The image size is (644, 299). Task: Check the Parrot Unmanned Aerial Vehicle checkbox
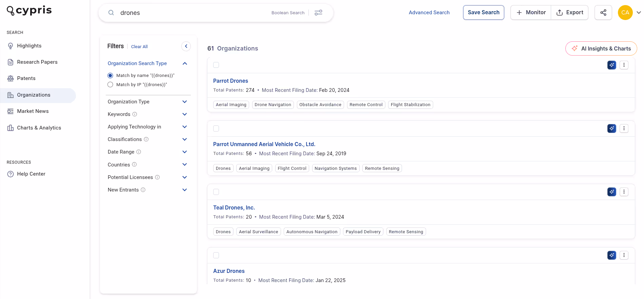click(216, 128)
